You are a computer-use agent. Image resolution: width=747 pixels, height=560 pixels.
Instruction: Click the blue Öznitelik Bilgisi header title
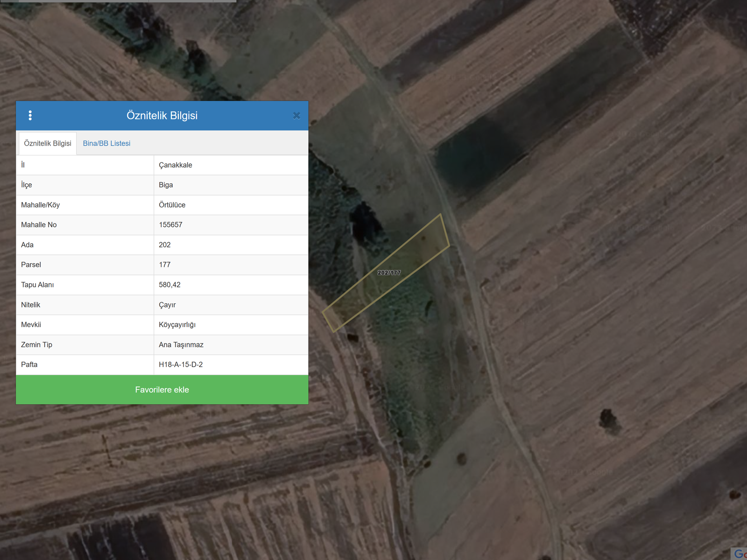point(162,115)
